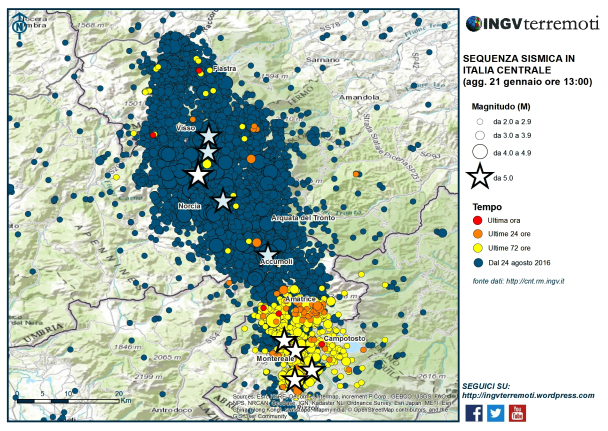Click the Visso town label
The image size is (608, 431).
tap(186, 128)
